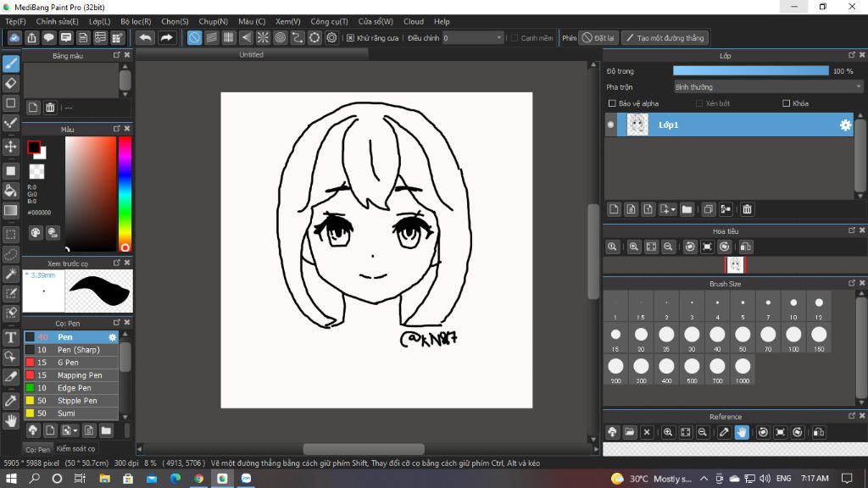Select the Brush tool in the left toolbar
868x488 pixels.
click(x=10, y=64)
